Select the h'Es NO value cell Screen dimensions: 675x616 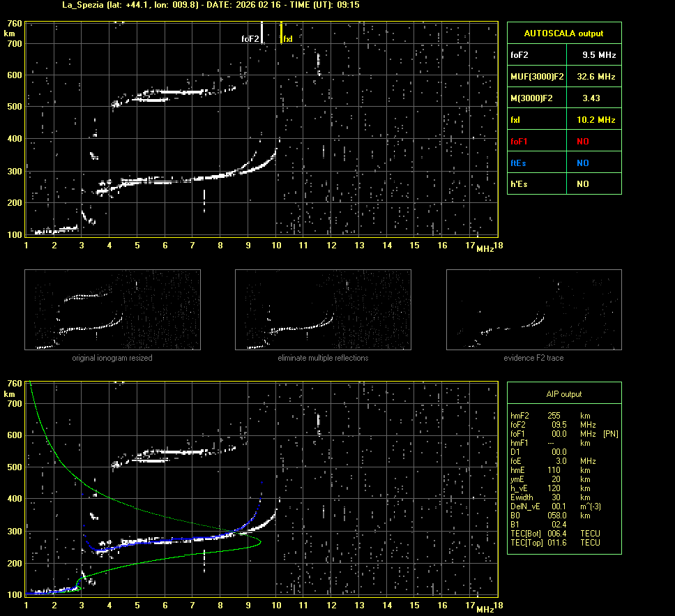pos(582,184)
